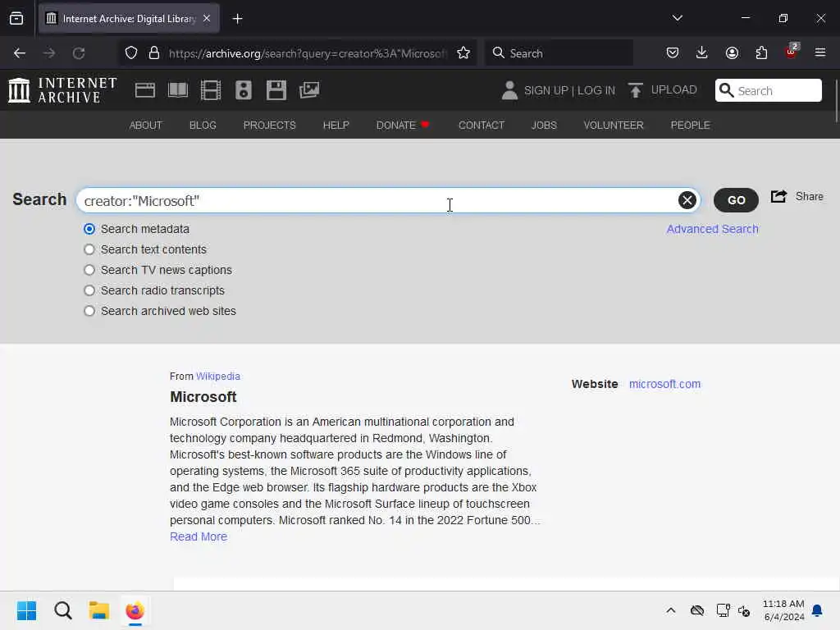Open Internet Archive home logo
This screenshot has width=840, height=630.
click(62, 90)
